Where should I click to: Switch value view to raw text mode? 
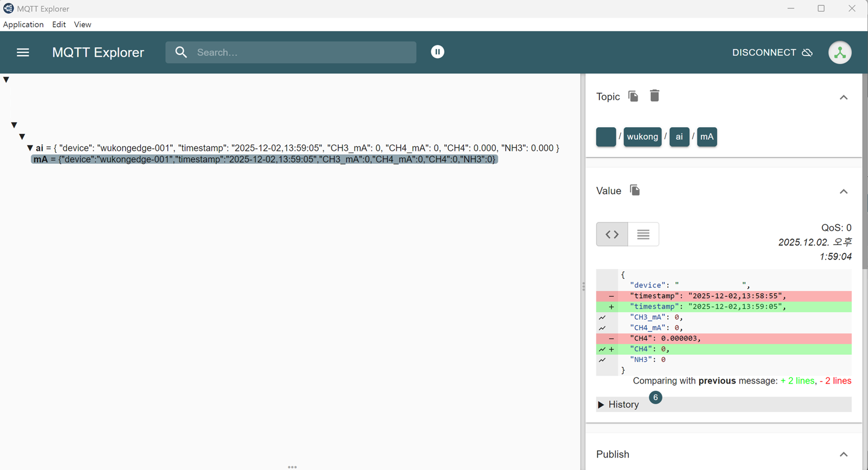click(x=643, y=234)
